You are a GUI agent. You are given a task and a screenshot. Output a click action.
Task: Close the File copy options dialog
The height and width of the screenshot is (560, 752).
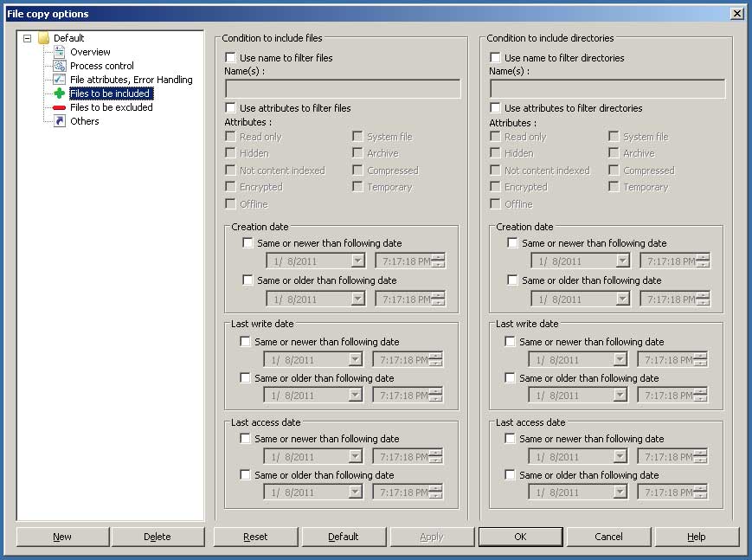coord(736,14)
